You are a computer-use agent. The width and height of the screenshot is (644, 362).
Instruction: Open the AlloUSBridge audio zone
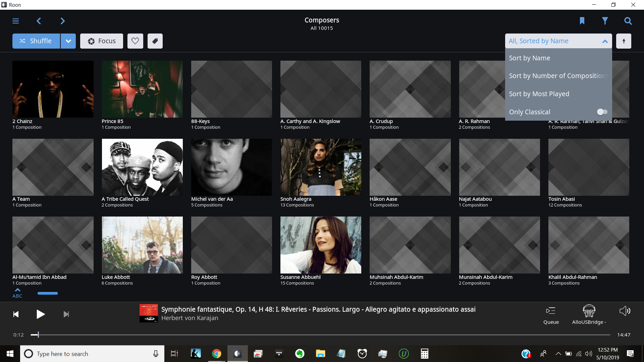click(x=589, y=314)
